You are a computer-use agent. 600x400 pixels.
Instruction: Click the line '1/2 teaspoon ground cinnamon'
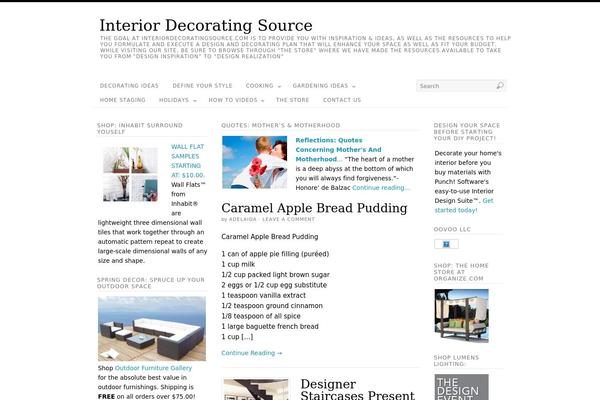pyautogui.click(x=272, y=306)
